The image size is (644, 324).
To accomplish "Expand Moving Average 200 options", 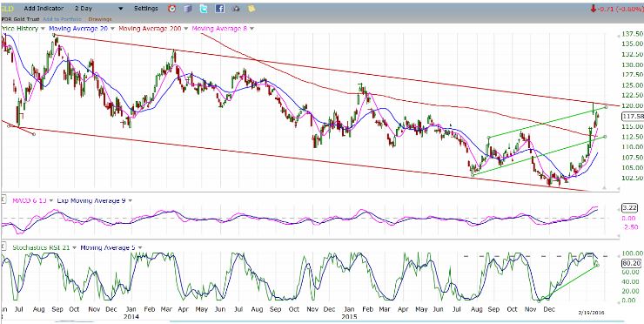I will (x=185, y=29).
